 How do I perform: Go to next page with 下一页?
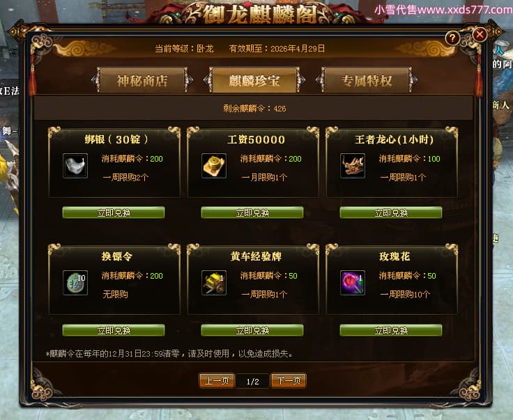click(x=289, y=380)
